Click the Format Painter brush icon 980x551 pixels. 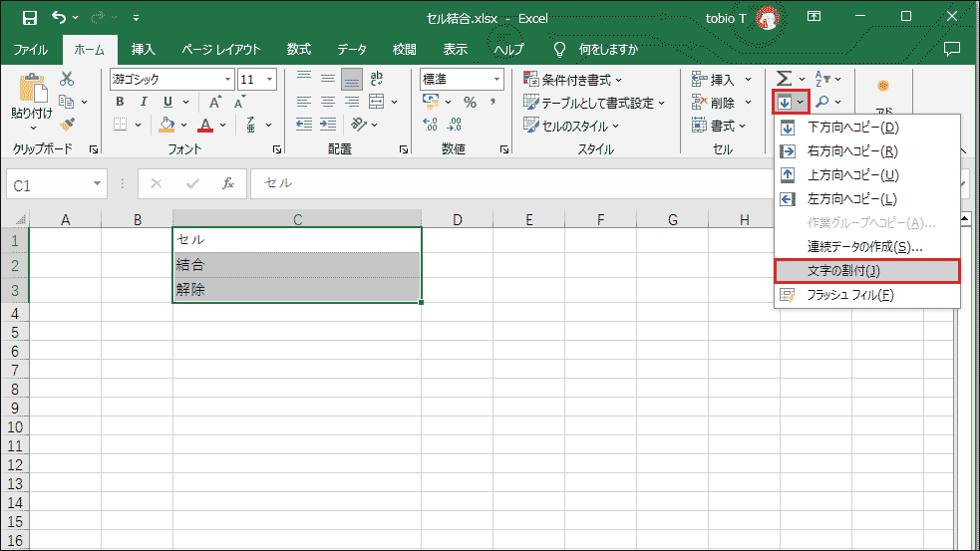pyautogui.click(x=68, y=125)
